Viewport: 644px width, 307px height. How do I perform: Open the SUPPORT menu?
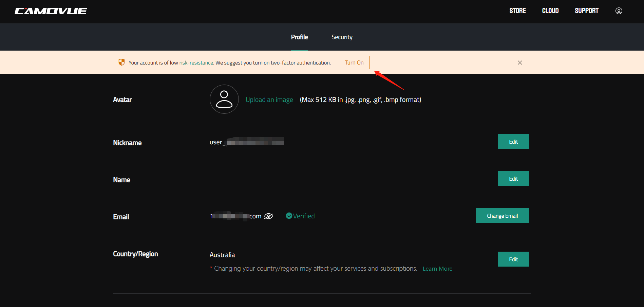point(587,11)
